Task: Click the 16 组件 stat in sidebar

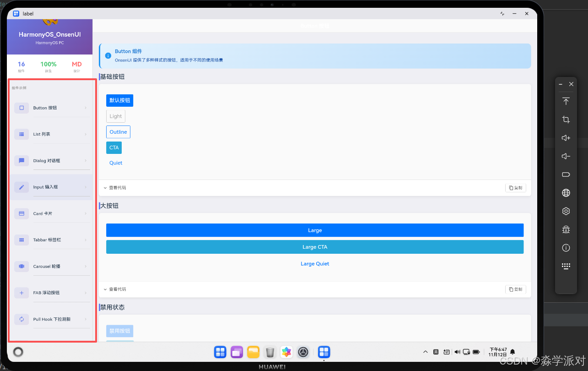Action: tap(22, 66)
